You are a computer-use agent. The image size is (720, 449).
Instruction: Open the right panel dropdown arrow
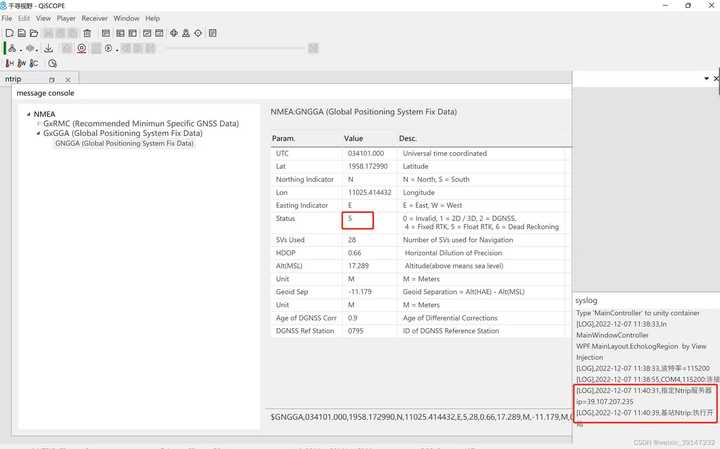(705, 78)
